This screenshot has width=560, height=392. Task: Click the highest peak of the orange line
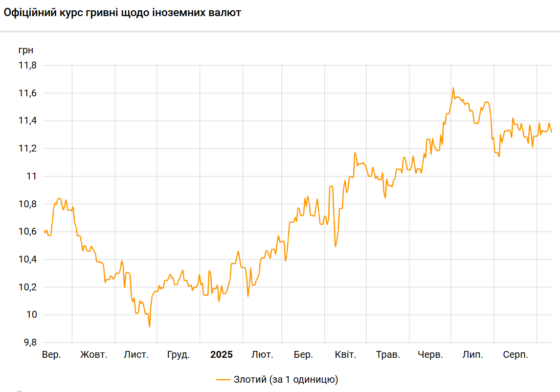[453, 88]
